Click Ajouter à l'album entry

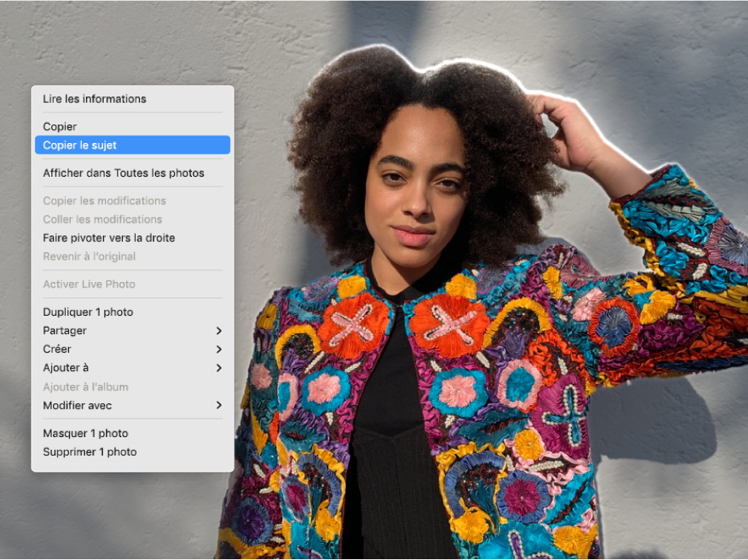coord(85,387)
